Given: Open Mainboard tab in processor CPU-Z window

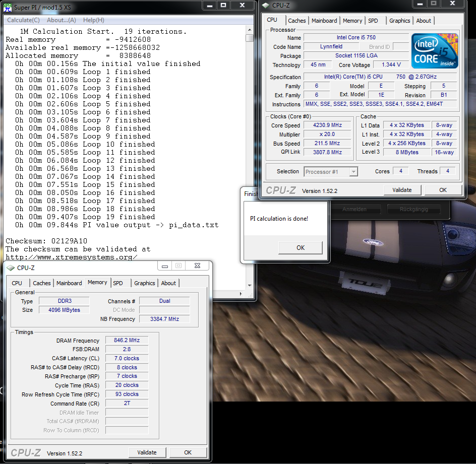Looking at the screenshot, I should (324, 21).
